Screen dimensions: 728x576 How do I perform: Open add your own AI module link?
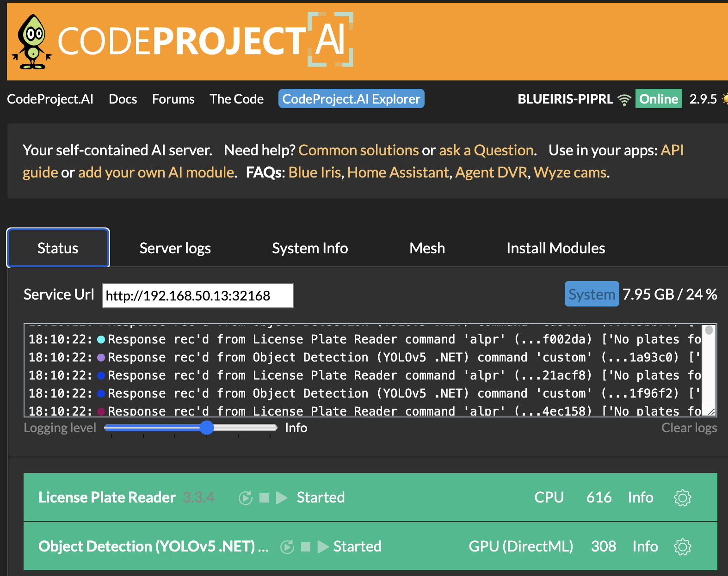coord(156,172)
